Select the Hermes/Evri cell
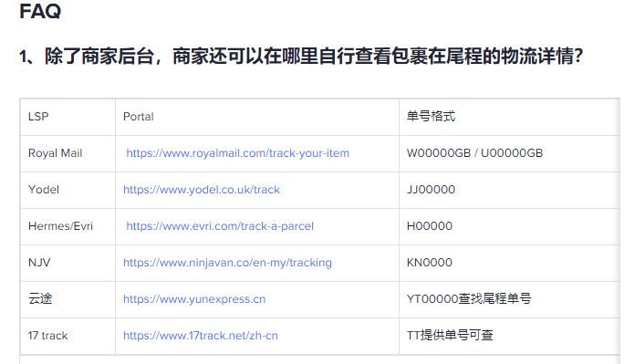Image resolution: width=624 pixels, height=364 pixels. (68, 226)
